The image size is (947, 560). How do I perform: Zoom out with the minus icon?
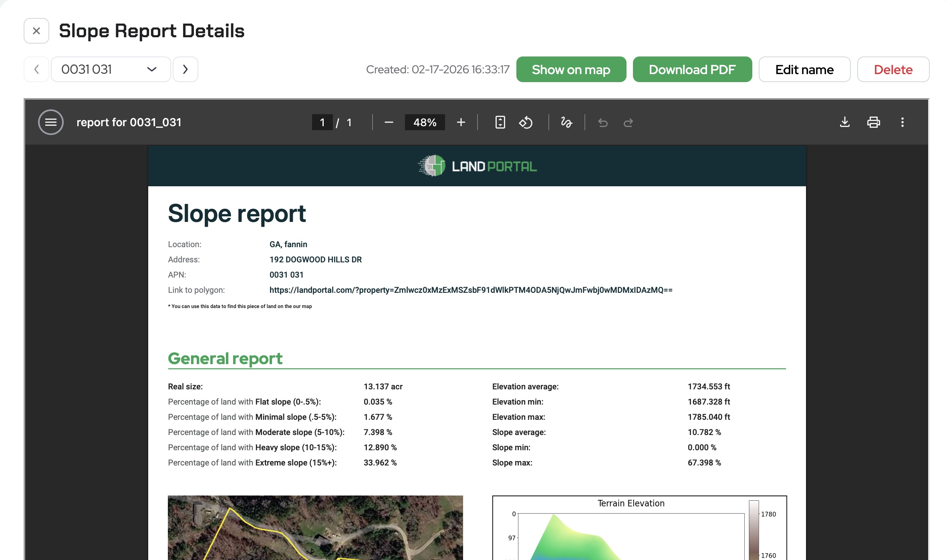(x=389, y=122)
